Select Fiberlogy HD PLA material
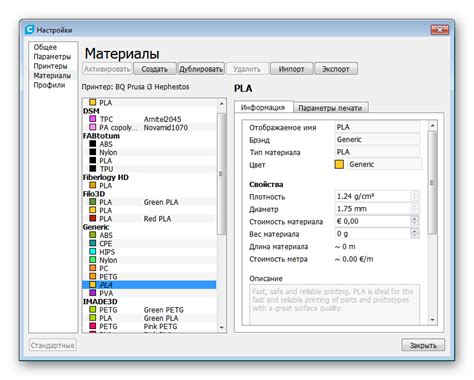Image resolution: width=474 pixels, height=380 pixels. point(149,185)
